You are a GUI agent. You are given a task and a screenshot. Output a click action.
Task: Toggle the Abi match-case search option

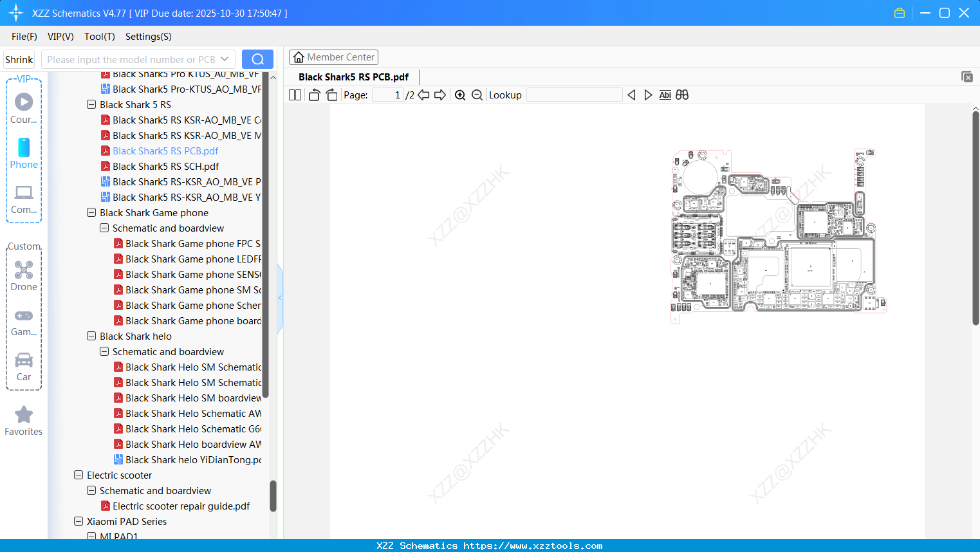click(665, 95)
